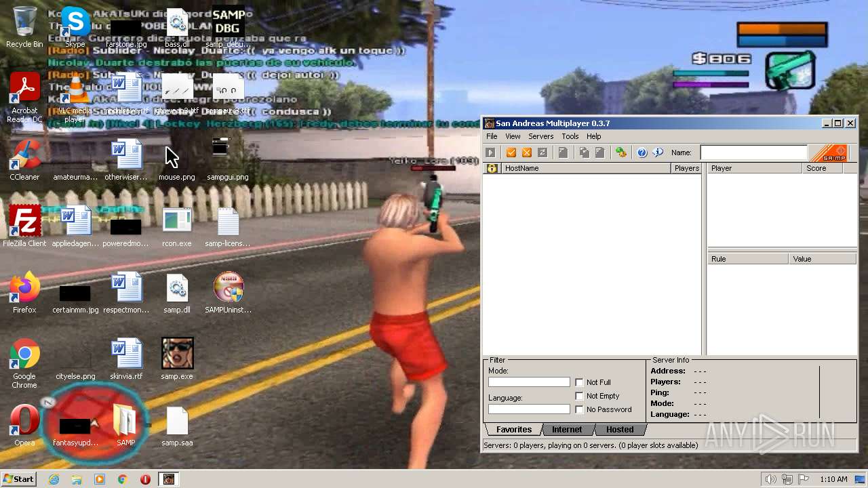Switch to the Hosted tab
868x488 pixels.
[x=620, y=430]
